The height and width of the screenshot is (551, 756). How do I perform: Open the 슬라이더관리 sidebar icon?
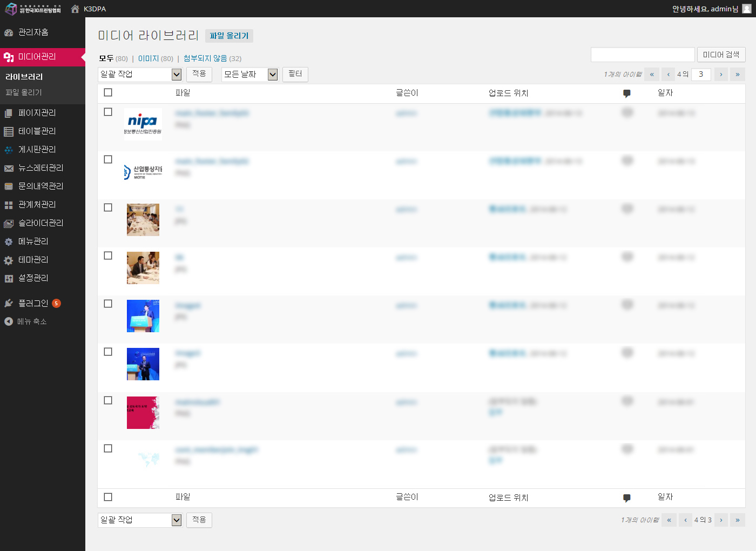coord(9,223)
